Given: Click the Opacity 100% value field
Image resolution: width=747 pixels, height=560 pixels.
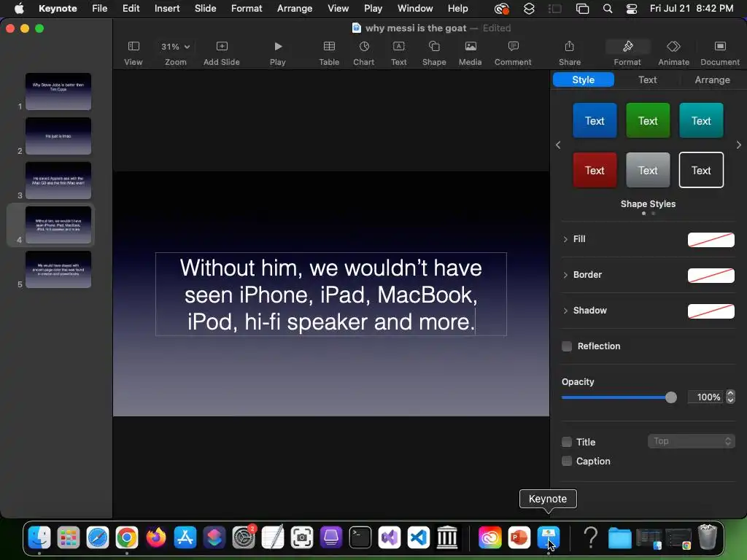Looking at the screenshot, I should [706, 397].
